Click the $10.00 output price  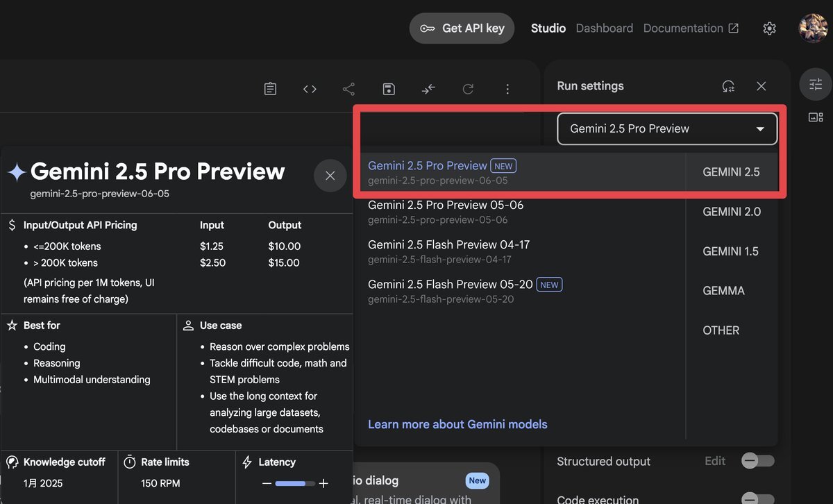pos(285,246)
